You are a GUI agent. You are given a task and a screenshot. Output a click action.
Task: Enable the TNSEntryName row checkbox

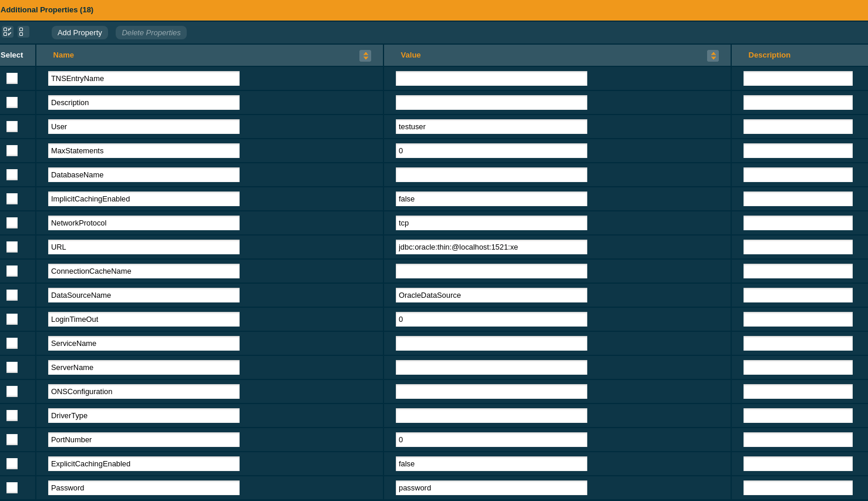12,79
